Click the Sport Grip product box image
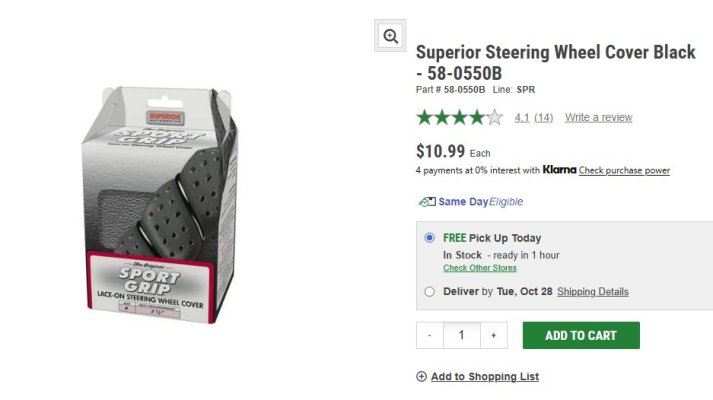The image size is (713, 400). click(x=160, y=205)
